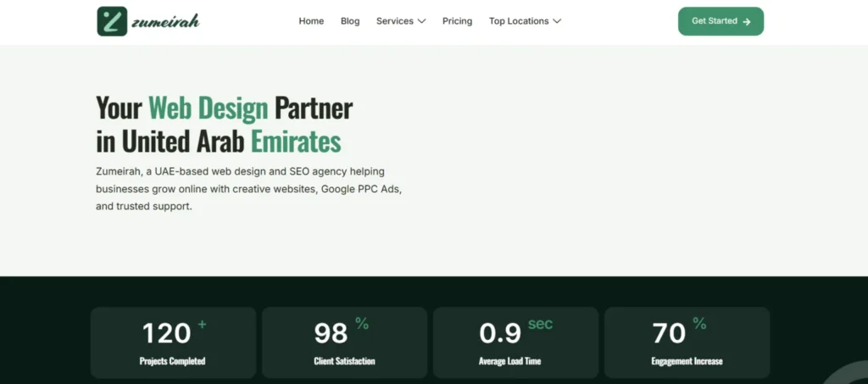Viewport: 868px width, 384px height.
Task: Open the Blog page
Action: pos(350,21)
